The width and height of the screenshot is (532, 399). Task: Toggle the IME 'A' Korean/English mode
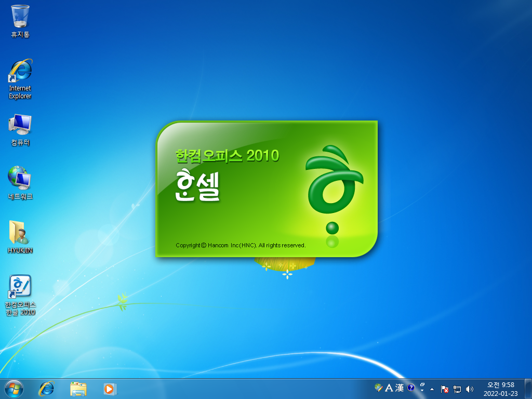(389, 388)
